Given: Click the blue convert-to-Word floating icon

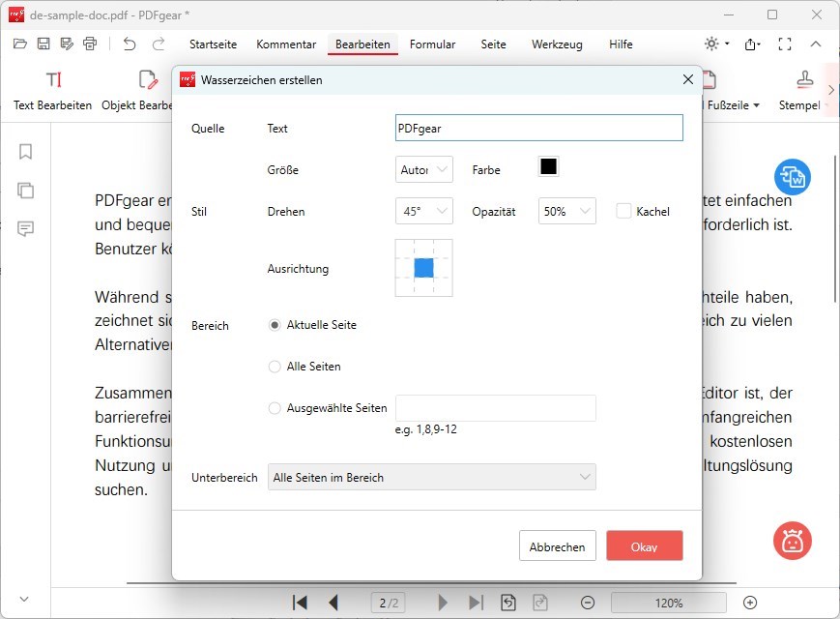Looking at the screenshot, I should tap(793, 177).
